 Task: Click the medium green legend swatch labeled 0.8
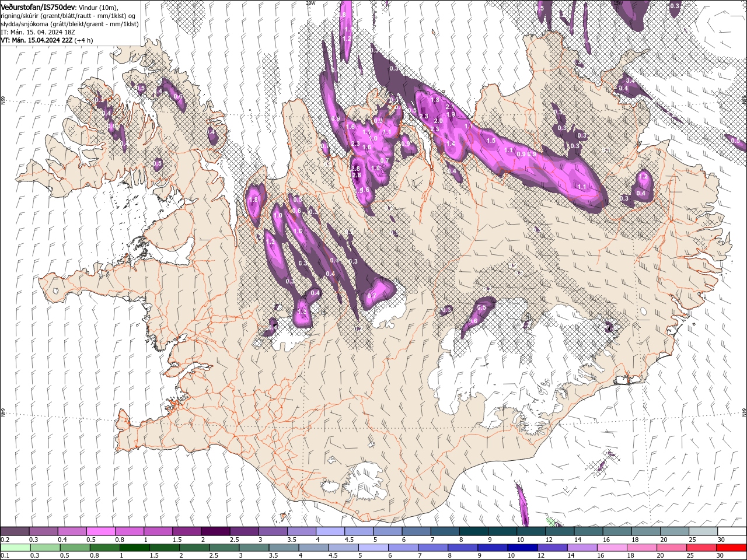tap(104, 548)
